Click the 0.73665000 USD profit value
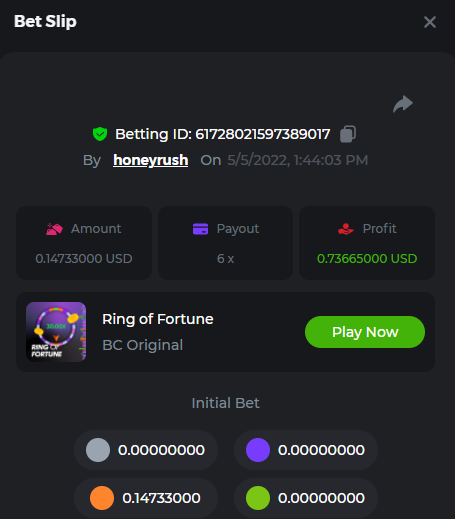This screenshot has height=519, width=455. 367,259
